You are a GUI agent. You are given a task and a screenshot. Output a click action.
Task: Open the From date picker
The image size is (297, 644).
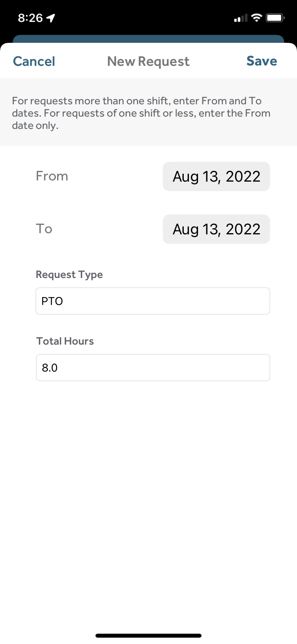coord(216,176)
